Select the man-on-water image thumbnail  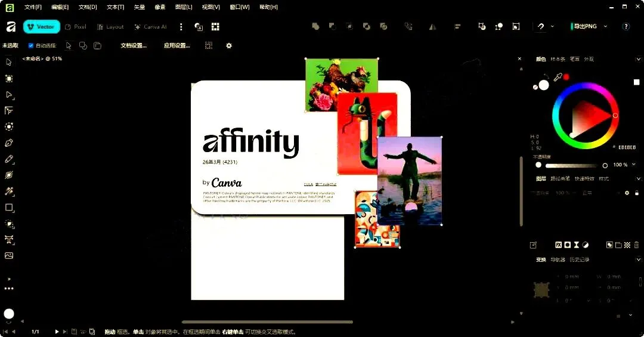tap(410, 181)
